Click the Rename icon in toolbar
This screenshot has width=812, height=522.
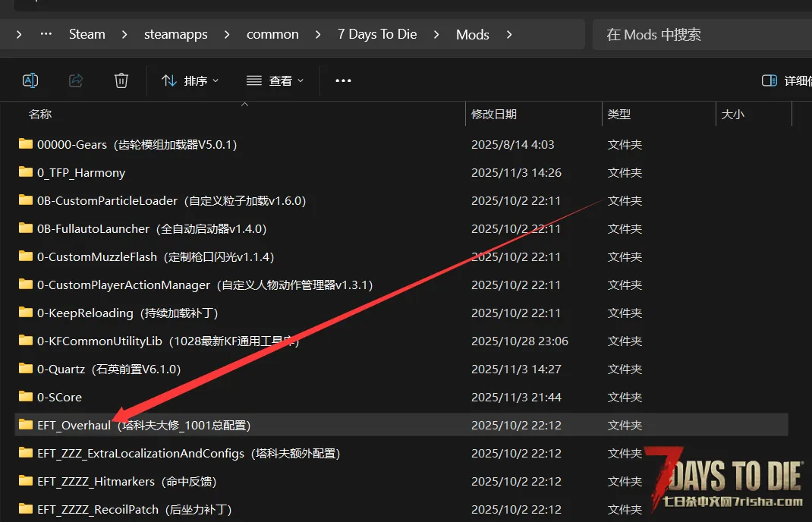[x=30, y=80]
